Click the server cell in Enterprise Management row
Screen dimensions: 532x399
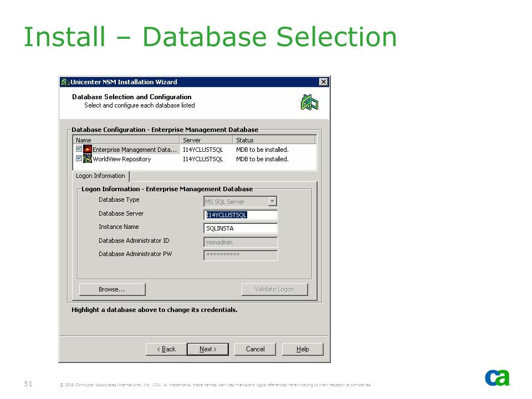pyautogui.click(x=203, y=150)
